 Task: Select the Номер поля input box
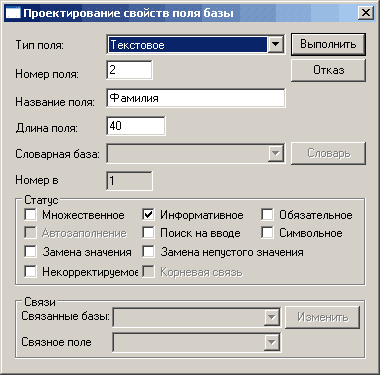129,70
